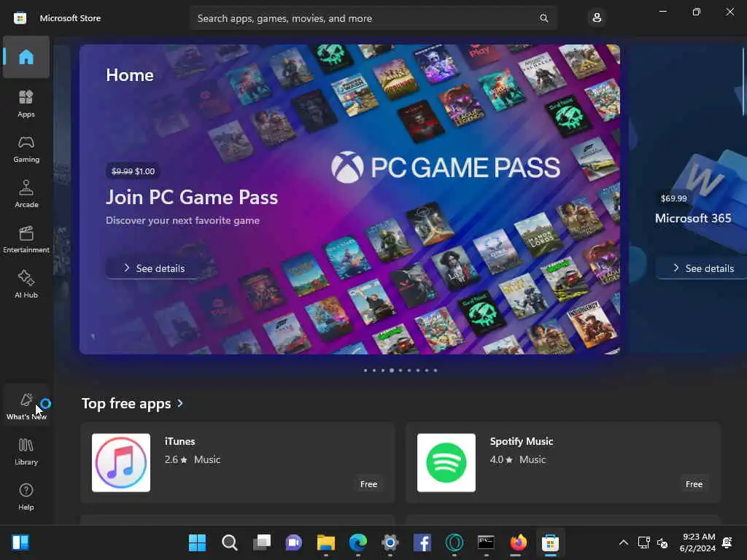Screen dimensions: 747x560
Task: Open the user account profile icon
Action: tap(597, 18)
